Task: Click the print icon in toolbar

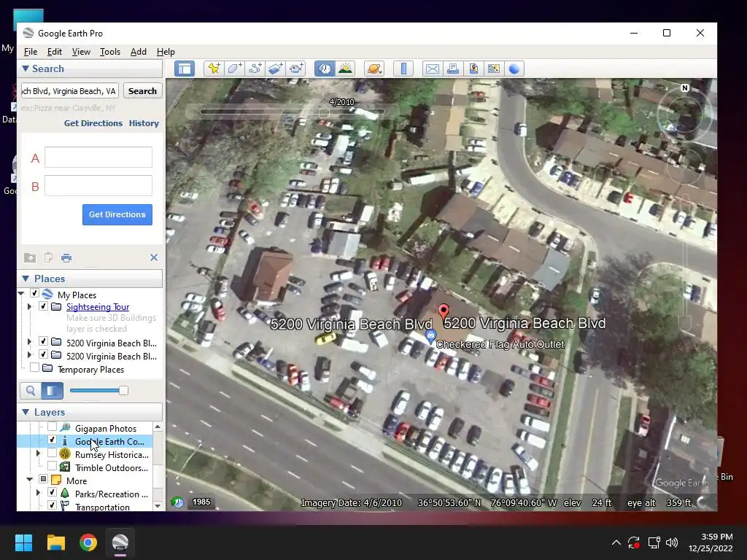Action: [x=453, y=69]
